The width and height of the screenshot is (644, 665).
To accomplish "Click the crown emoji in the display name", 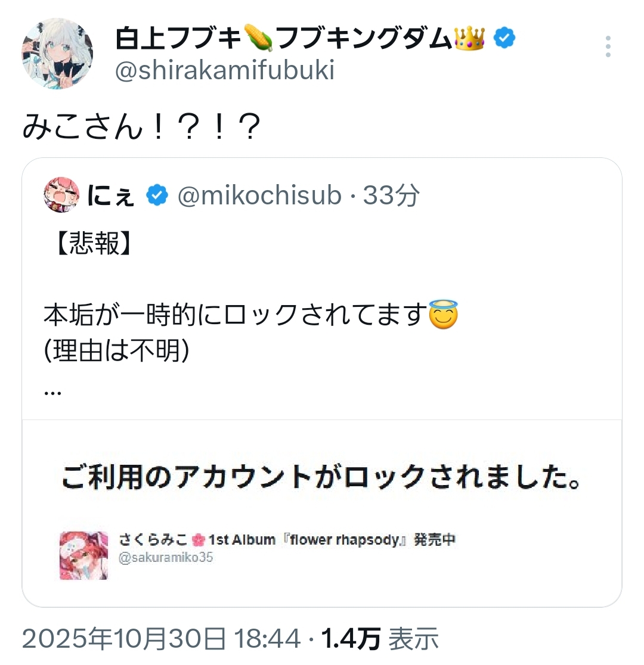I will tap(469, 39).
